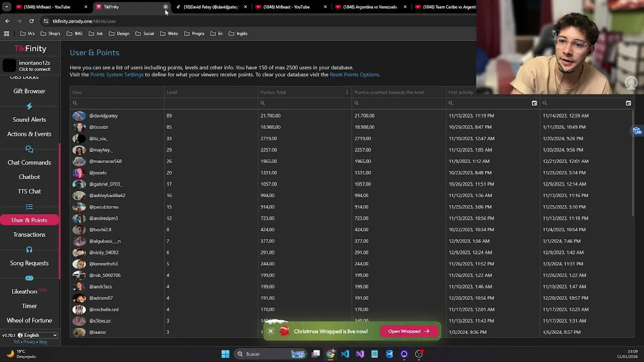
Task: Click the weather icon in taskbar
Action: click(x=10, y=353)
